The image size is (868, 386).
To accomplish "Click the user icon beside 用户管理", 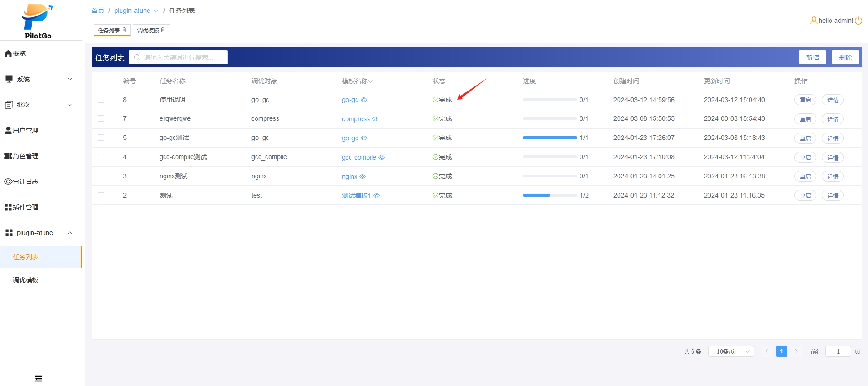I will pyautogui.click(x=8, y=130).
